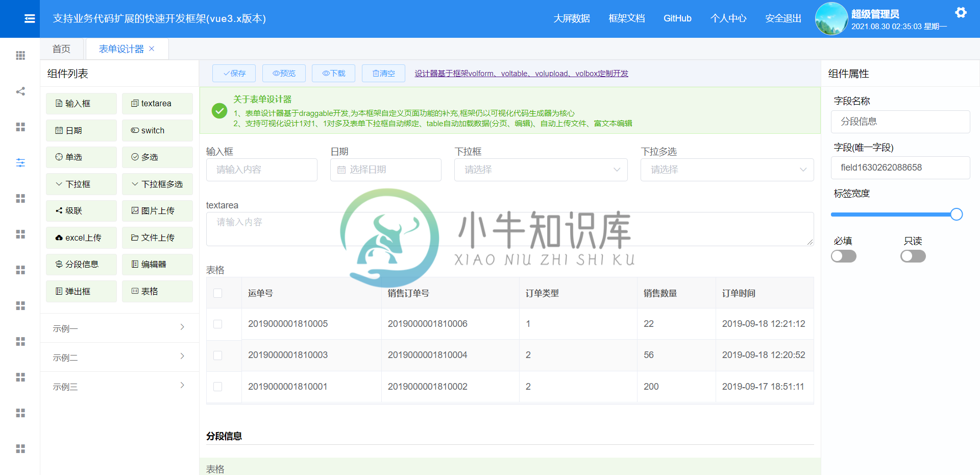Open 个人中心 in top navigation
The image size is (980, 475).
(x=728, y=18)
